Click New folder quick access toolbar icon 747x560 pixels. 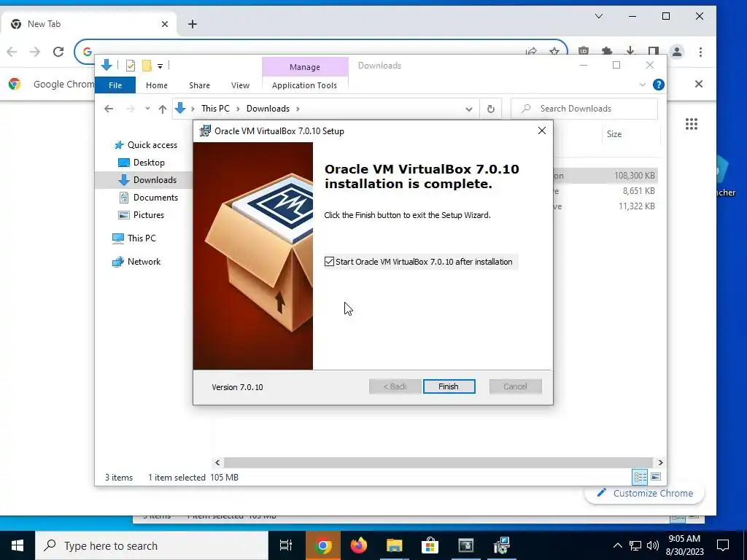[147, 66]
